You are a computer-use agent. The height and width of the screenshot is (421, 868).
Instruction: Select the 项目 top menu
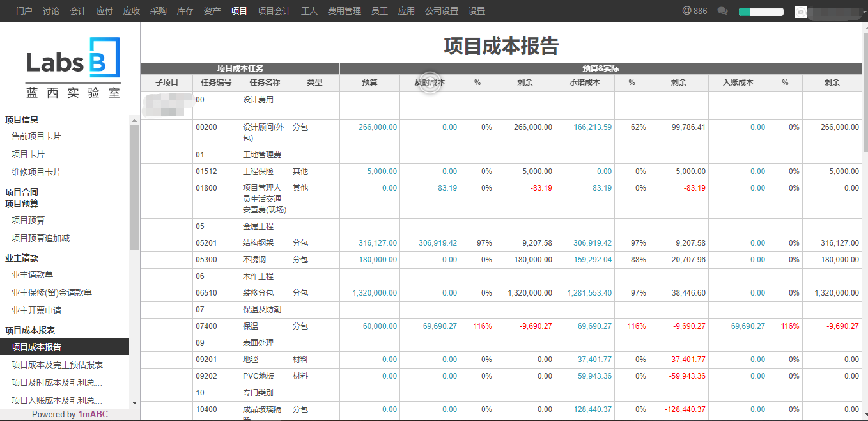tap(239, 11)
